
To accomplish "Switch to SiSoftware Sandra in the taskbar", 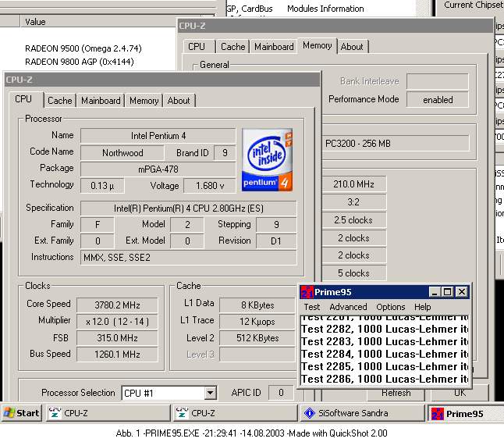I will 363,413.
